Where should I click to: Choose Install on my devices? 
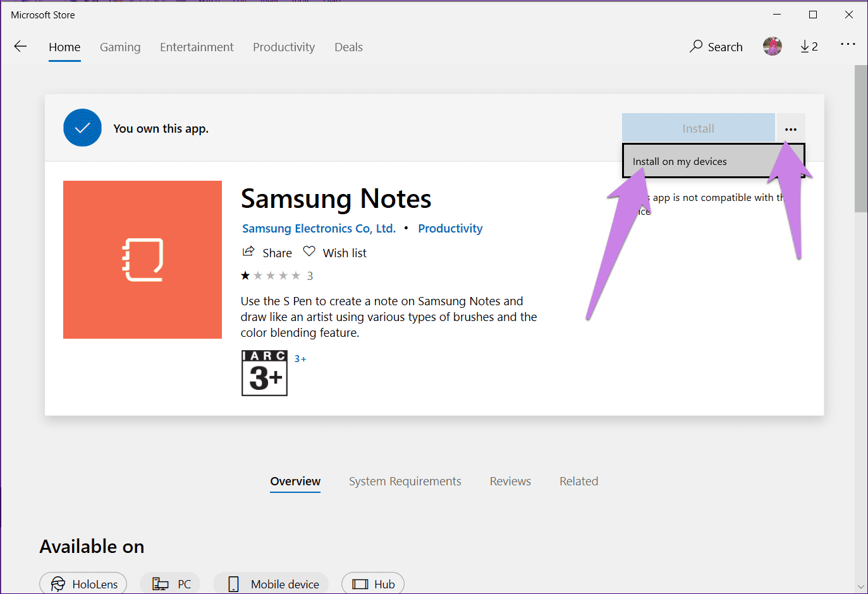click(x=713, y=161)
